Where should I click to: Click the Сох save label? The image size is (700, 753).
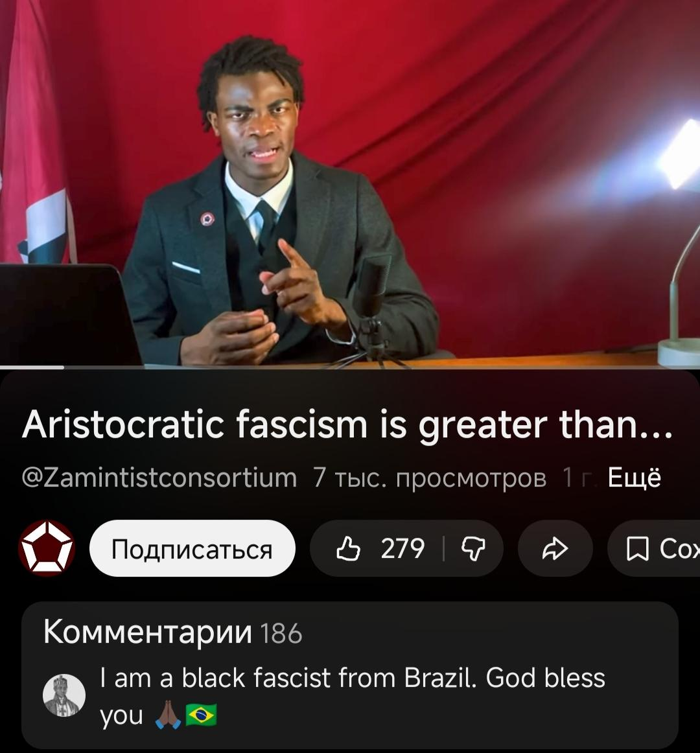679,549
